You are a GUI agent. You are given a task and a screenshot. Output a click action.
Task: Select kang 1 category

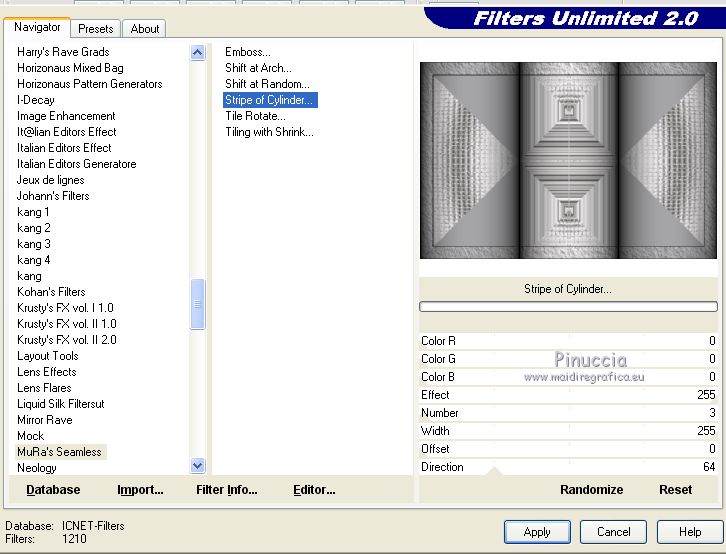point(33,212)
